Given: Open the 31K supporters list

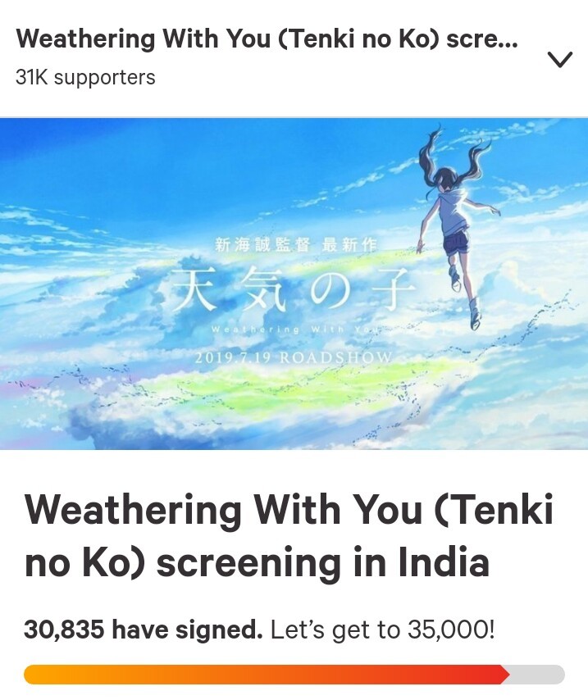Looking at the screenshot, I should [x=85, y=77].
